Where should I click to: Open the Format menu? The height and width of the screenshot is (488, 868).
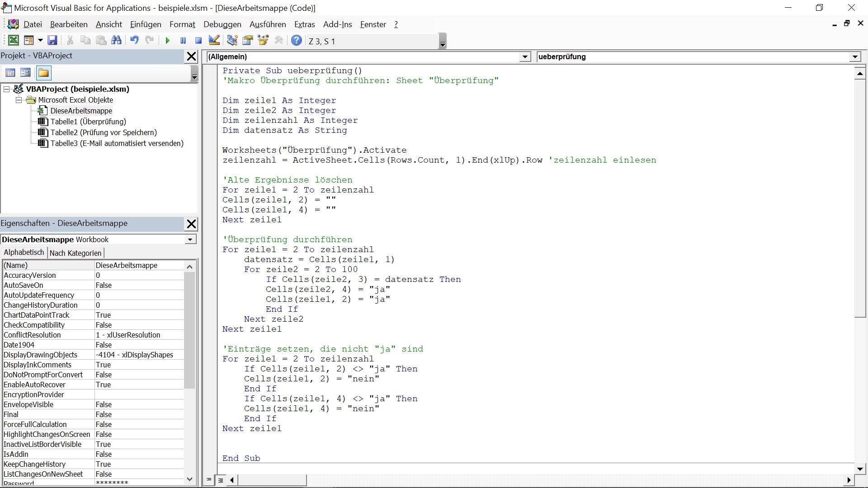[182, 24]
